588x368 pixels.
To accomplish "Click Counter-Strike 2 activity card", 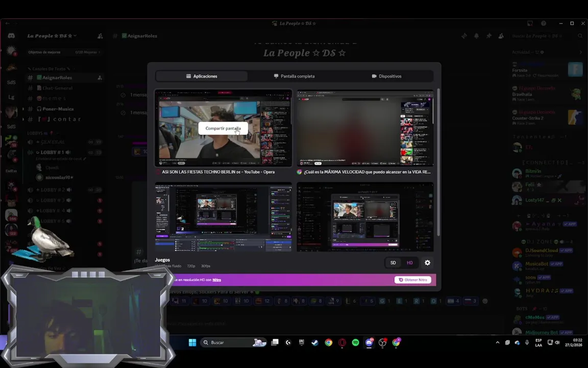I will (x=547, y=118).
